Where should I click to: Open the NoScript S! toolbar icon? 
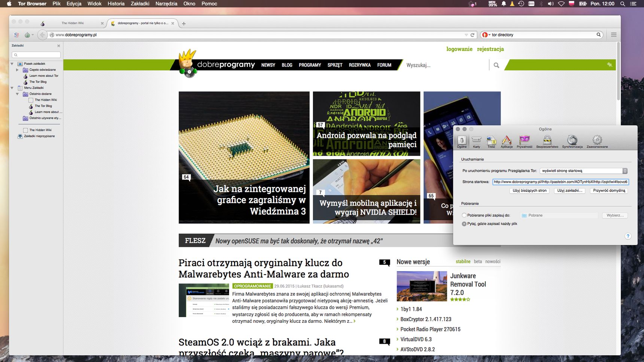coord(16,35)
